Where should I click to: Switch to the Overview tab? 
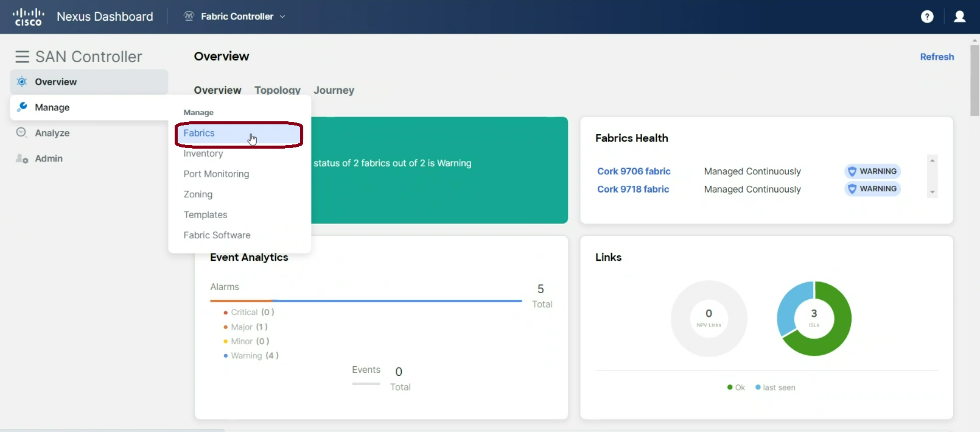(x=217, y=90)
